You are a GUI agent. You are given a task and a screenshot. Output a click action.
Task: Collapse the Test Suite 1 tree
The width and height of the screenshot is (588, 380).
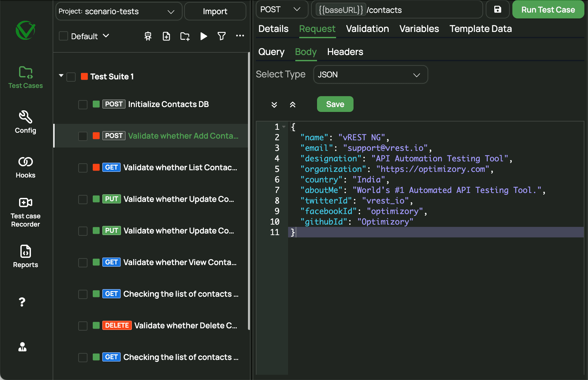[61, 76]
